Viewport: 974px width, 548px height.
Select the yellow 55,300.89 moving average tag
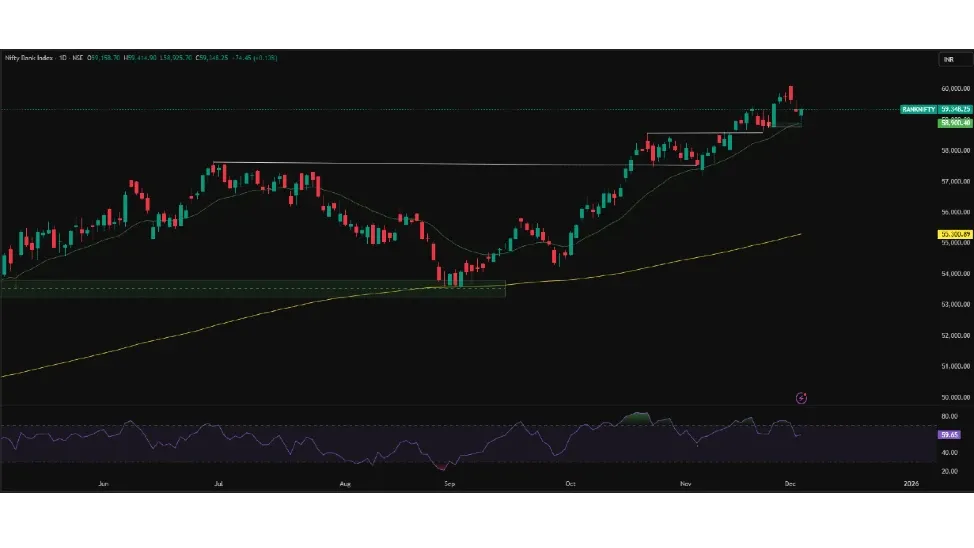pos(955,234)
